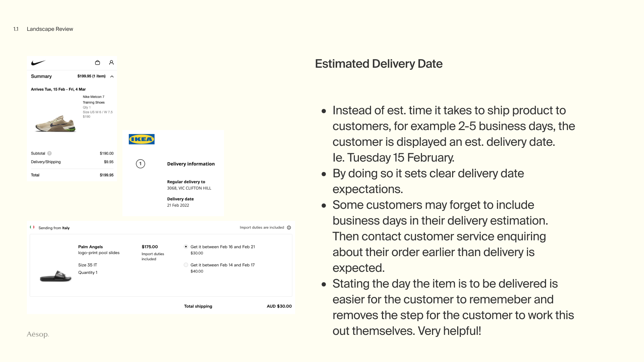
Task: Click the Aesop logo at bottom left
Action: pyautogui.click(x=38, y=335)
